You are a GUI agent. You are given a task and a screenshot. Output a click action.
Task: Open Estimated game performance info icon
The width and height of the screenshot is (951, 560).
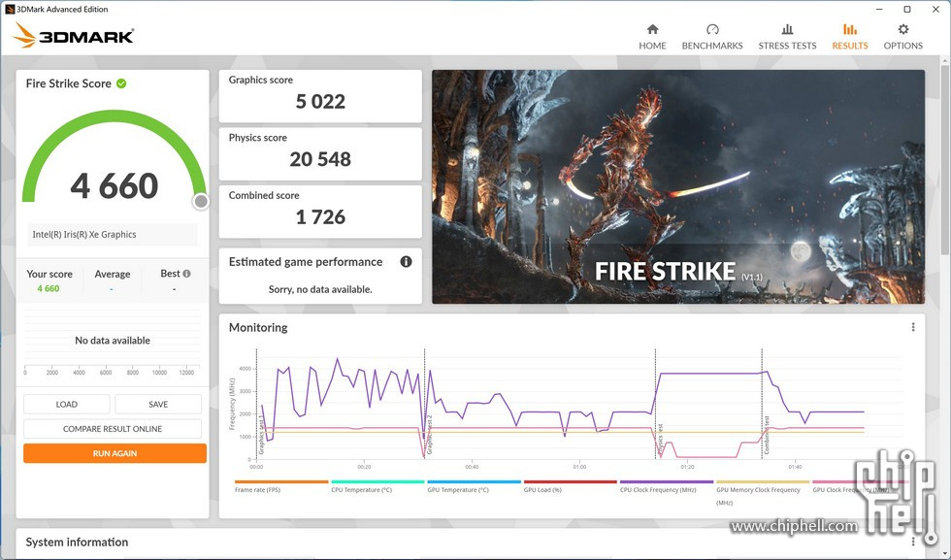[x=406, y=261]
